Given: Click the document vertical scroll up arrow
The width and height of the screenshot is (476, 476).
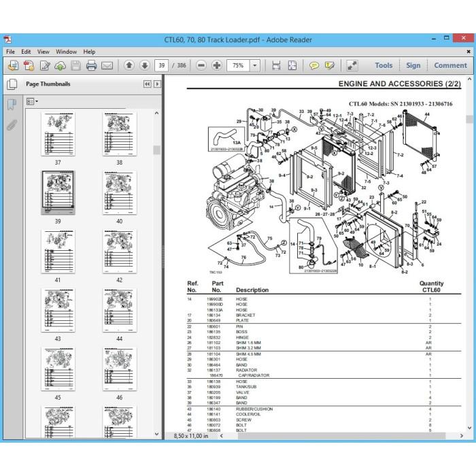Looking at the screenshot, I should pyautogui.click(x=470, y=79).
